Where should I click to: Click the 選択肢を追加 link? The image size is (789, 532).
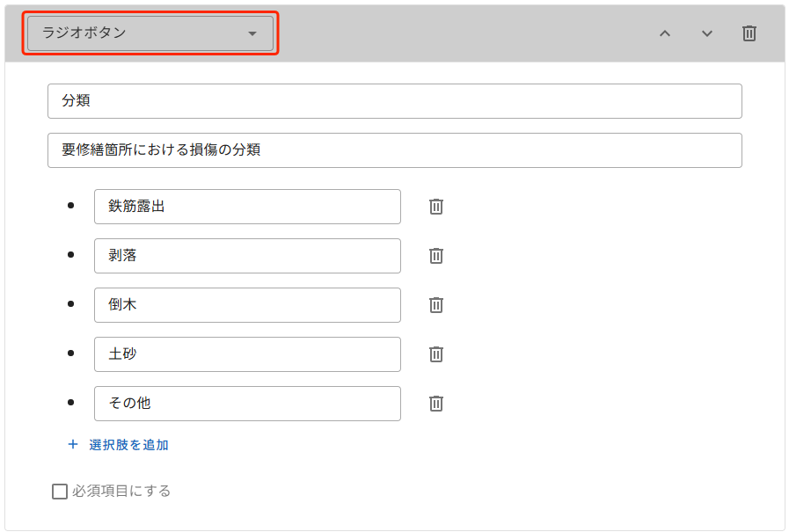(x=118, y=445)
